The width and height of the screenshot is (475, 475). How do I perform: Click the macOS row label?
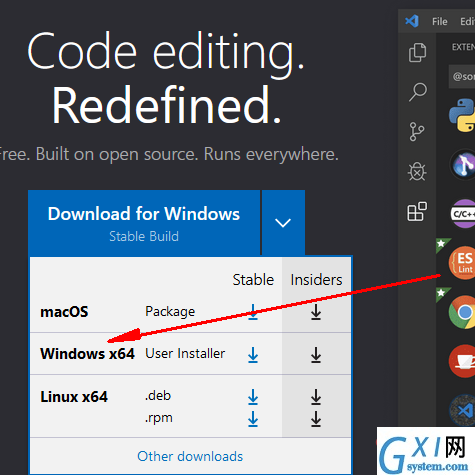point(64,312)
